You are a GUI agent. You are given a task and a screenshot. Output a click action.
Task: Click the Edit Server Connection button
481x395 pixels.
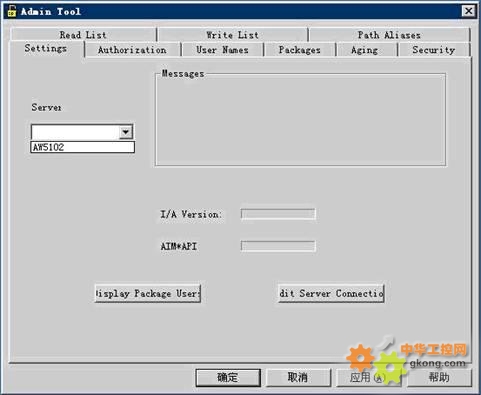click(x=331, y=293)
